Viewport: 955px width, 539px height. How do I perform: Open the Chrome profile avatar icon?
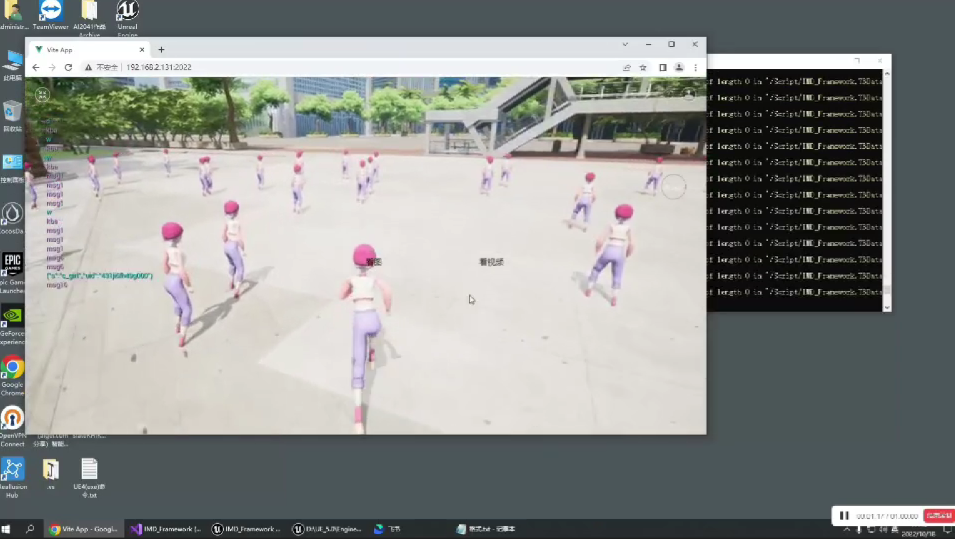(x=679, y=67)
